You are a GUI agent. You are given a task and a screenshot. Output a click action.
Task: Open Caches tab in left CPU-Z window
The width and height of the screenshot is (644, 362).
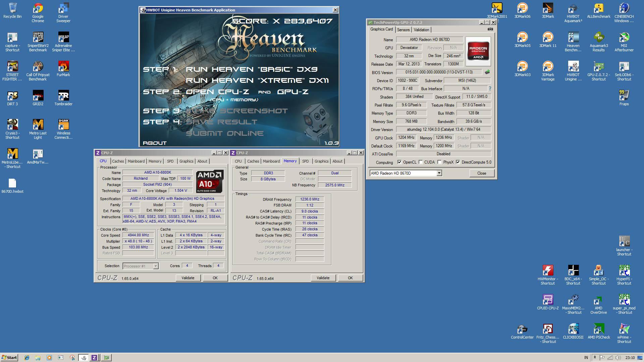pyautogui.click(x=118, y=161)
